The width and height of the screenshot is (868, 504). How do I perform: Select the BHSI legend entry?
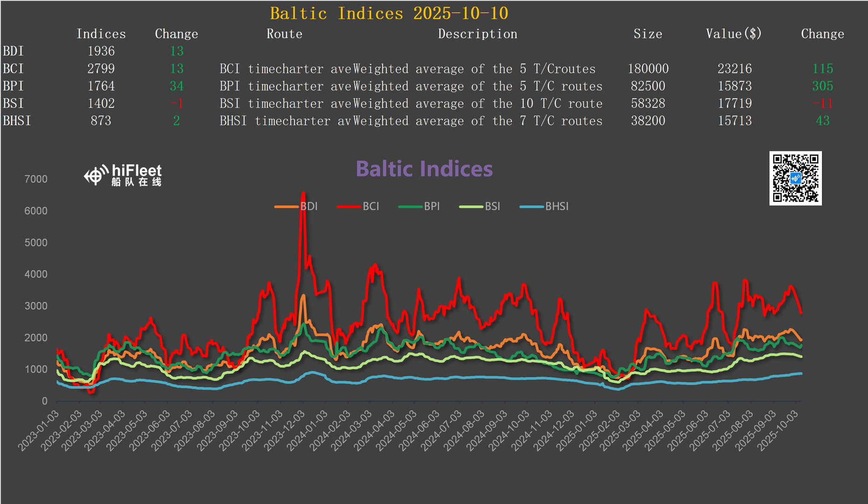tap(545, 206)
